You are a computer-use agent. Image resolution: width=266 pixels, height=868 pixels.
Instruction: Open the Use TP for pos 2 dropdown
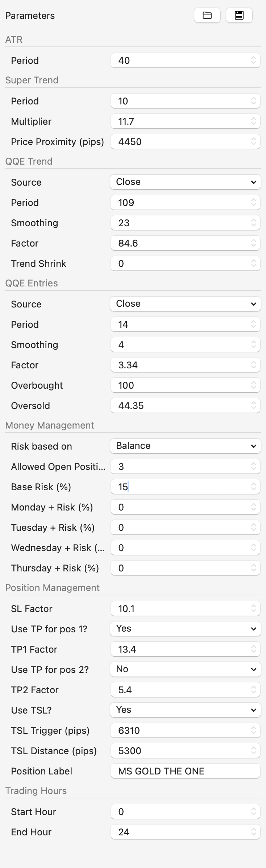coord(185,669)
